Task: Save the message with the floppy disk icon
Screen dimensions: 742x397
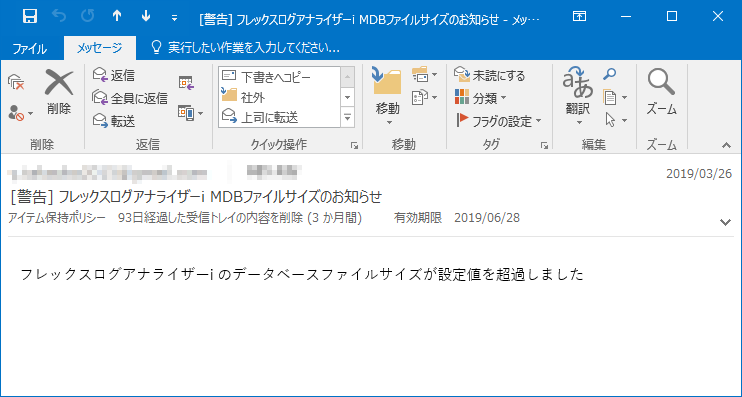Action: (x=29, y=17)
